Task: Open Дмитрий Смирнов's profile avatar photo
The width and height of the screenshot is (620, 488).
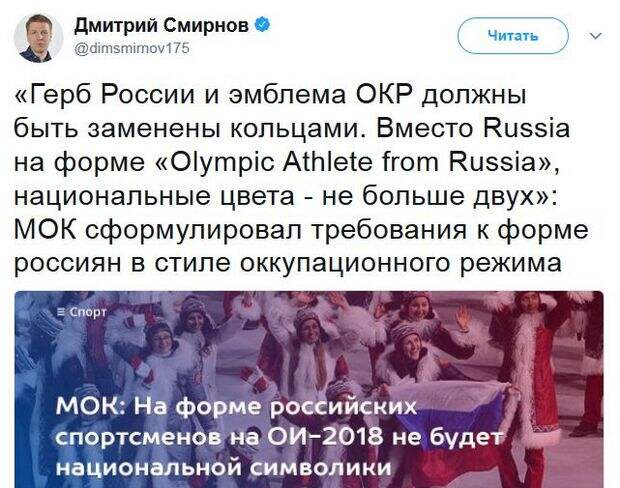Action: (38, 38)
